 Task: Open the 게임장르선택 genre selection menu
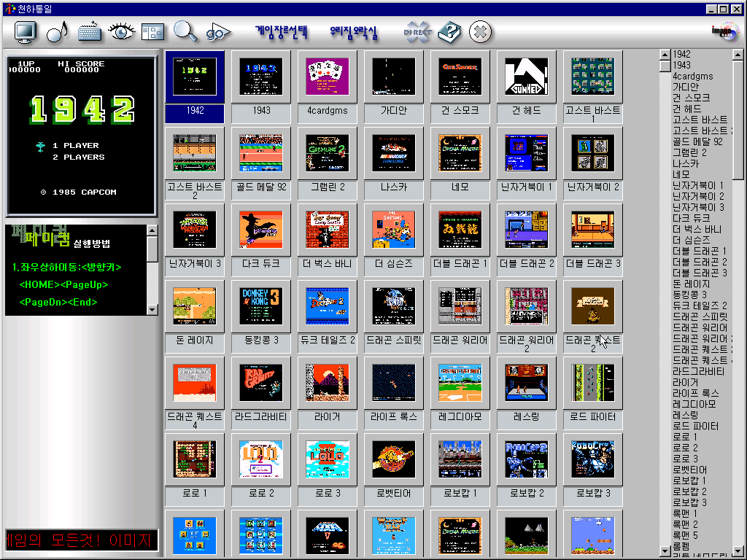[281, 32]
